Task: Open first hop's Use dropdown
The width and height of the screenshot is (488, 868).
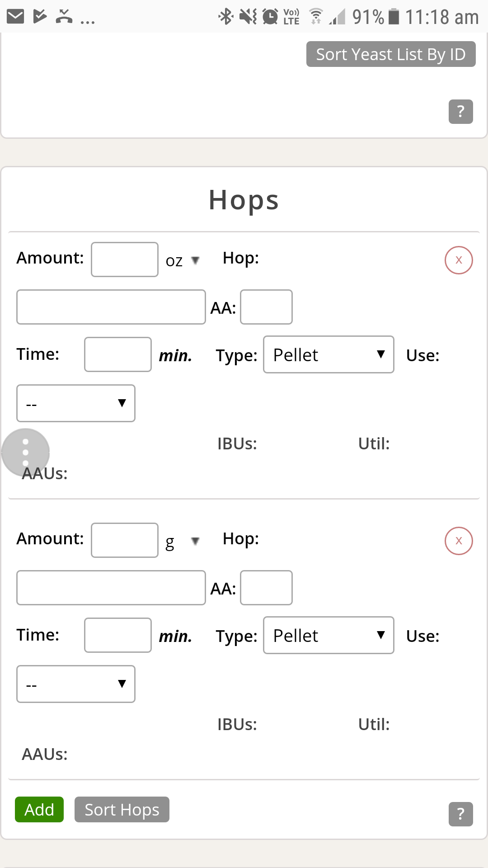Action: (76, 403)
